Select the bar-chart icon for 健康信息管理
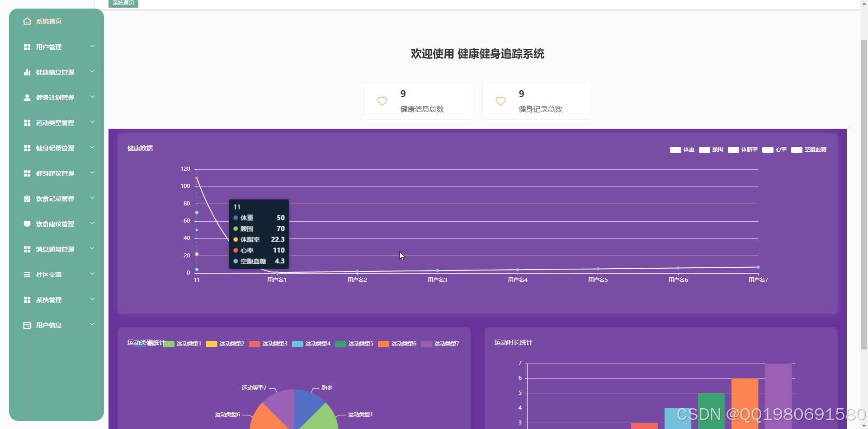Screen dimensions: 868x429 point(27,71)
